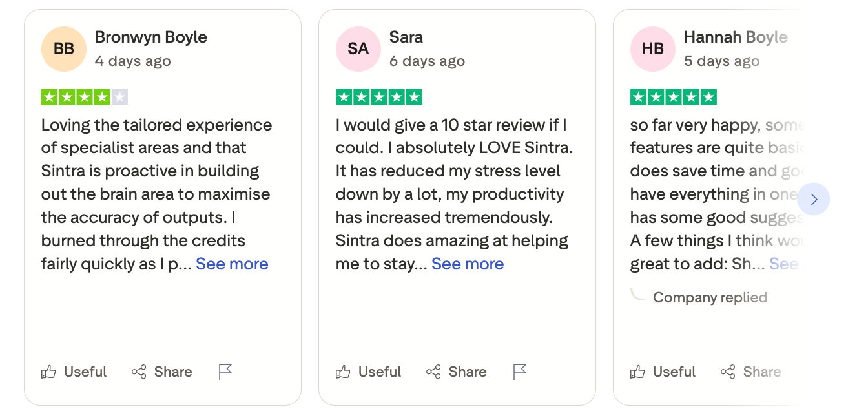The height and width of the screenshot is (420, 868).
Task: Expand Bronwyn Boyle's review with See more
Action: (232, 264)
